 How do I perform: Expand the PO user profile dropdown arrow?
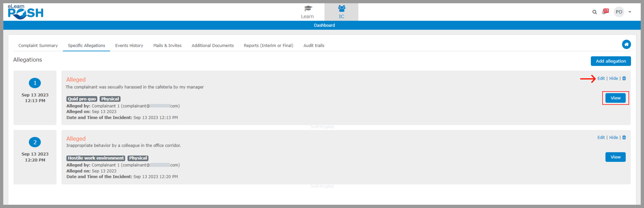(x=630, y=12)
